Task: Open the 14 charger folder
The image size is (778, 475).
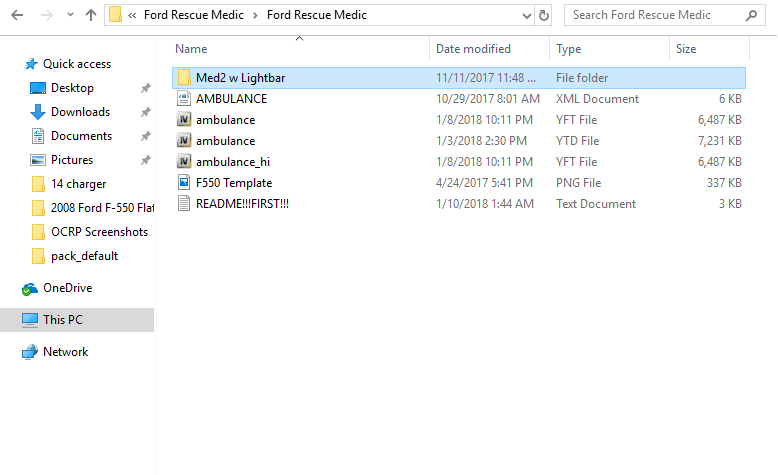Action: click(x=78, y=184)
